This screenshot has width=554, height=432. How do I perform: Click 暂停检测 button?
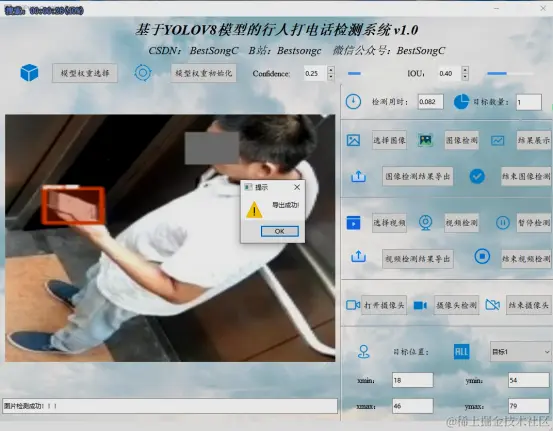click(x=534, y=223)
